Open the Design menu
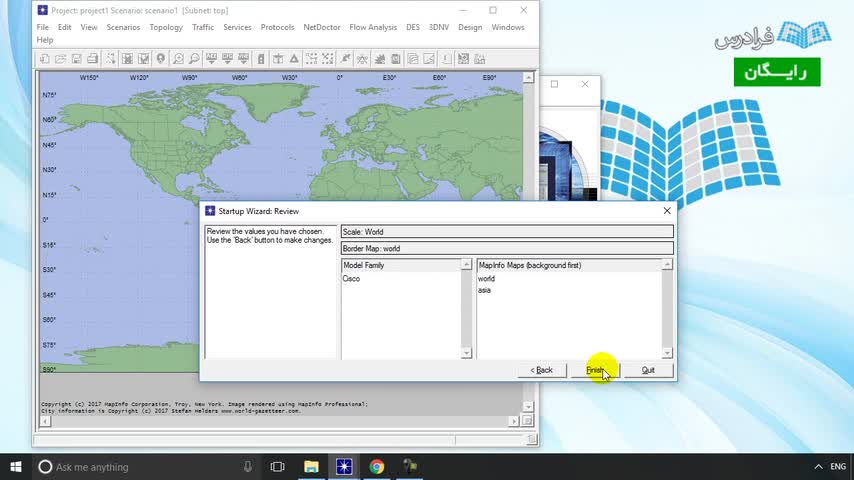The image size is (854, 480). (470, 27)
